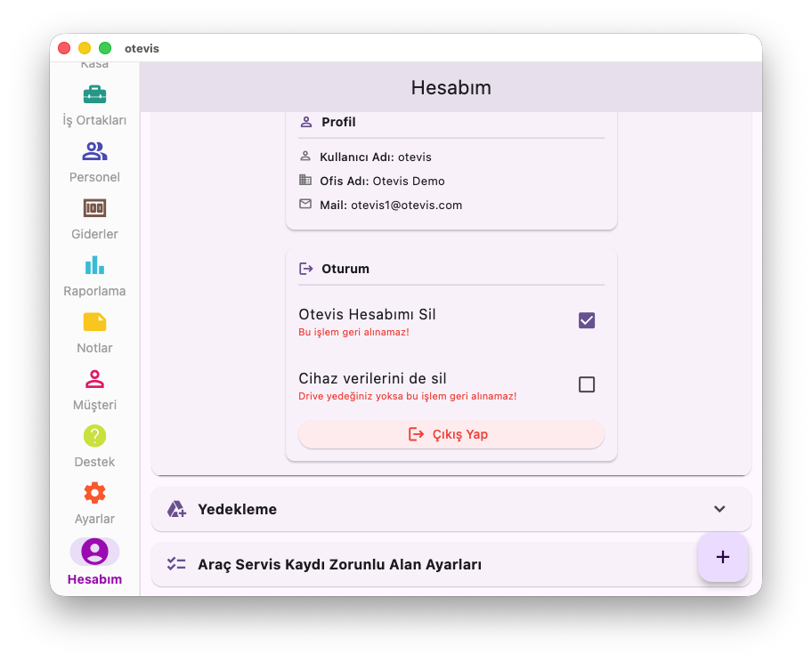This screenshot has height=662, width=812.
Task: Uncheck the Otevis Hesabımı Sil checkbox
Action: (587, 320)
